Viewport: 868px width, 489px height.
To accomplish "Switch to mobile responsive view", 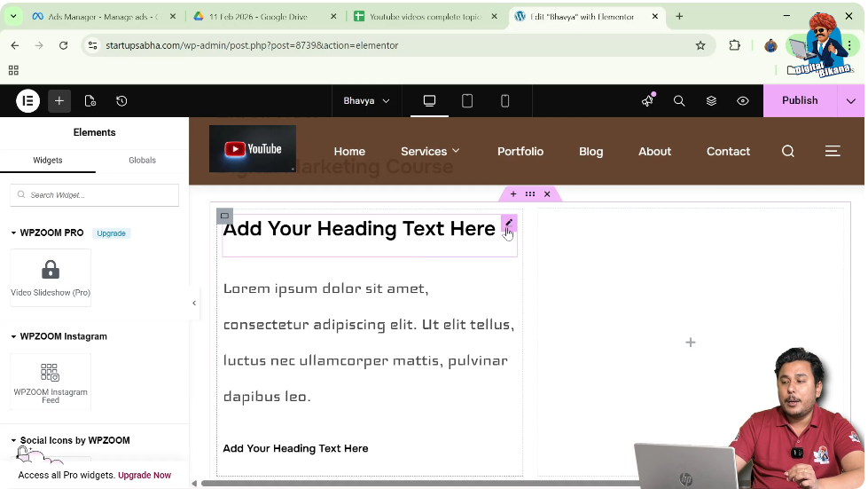I will pos(504,101).
